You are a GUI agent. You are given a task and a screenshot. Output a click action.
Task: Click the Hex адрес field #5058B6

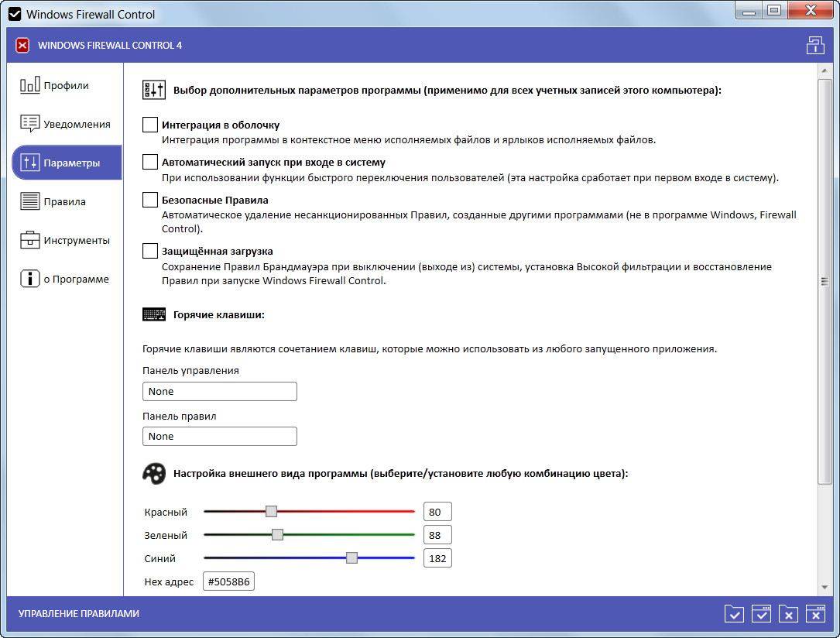228,581
